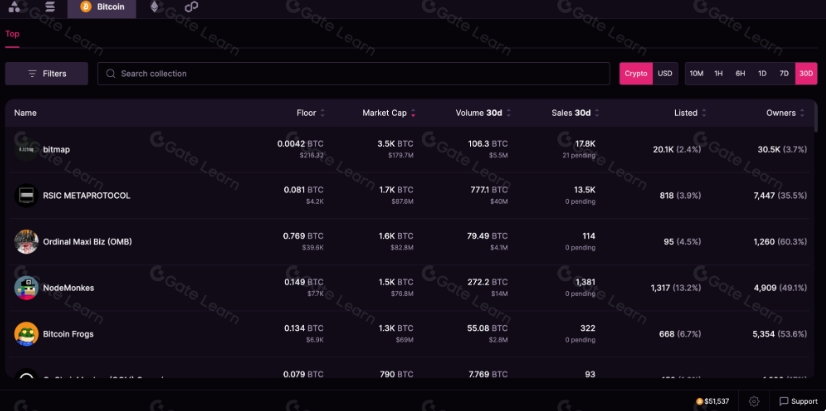The image size is (826, 411).
Task: Click OMB floor price 0.769 BTC
Action: [303, 236]
